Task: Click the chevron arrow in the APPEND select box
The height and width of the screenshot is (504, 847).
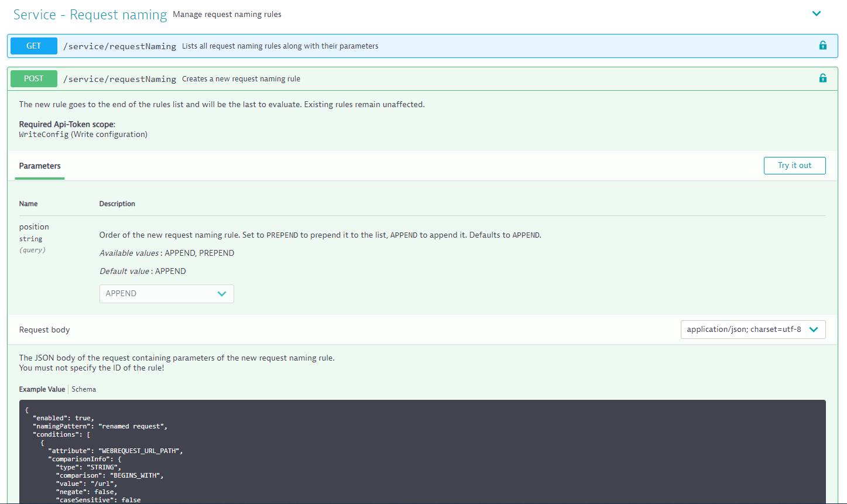Action: [x=222, y=294]
